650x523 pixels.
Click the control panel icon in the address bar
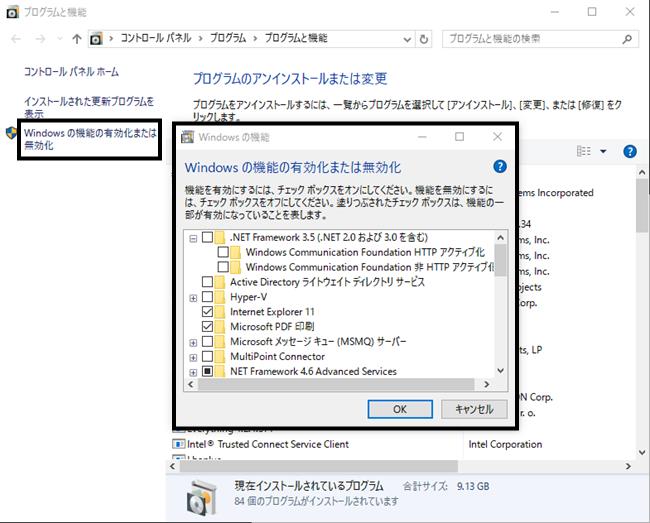tap(96, 39)
